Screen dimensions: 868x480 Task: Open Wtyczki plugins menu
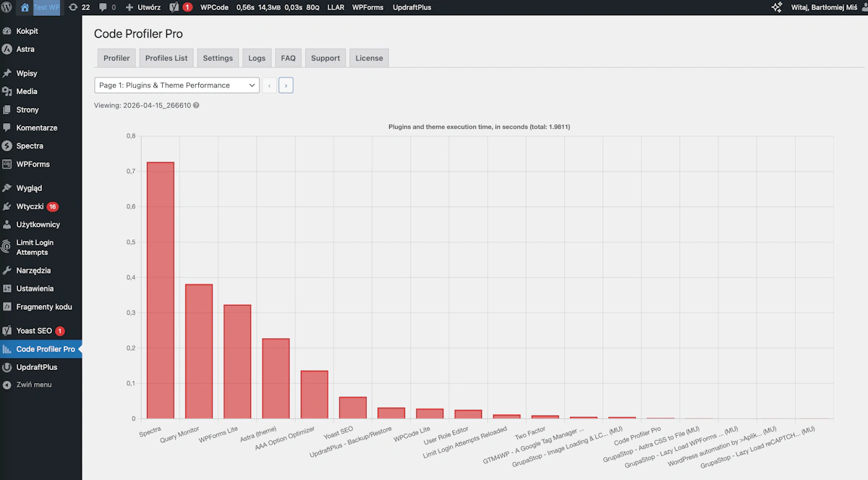29,206
